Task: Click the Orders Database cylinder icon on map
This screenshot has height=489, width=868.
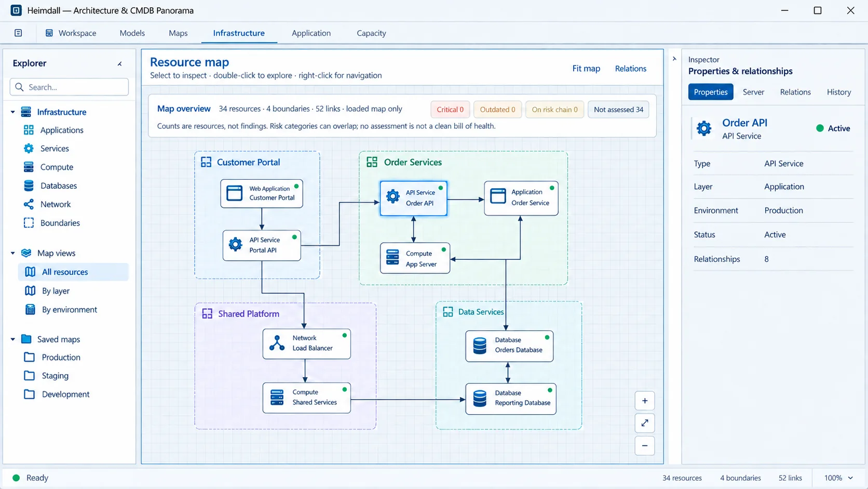Action: pos(480,346)
